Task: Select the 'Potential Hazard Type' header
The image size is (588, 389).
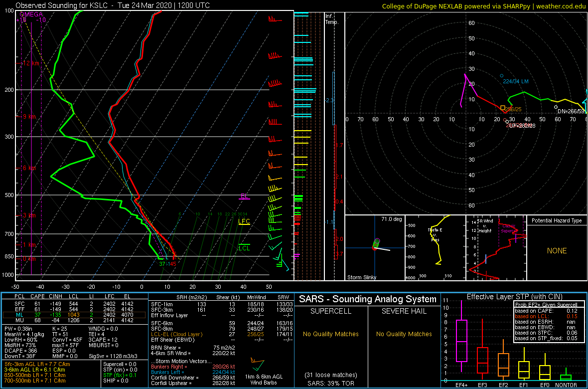Action: tap(557, 221)
